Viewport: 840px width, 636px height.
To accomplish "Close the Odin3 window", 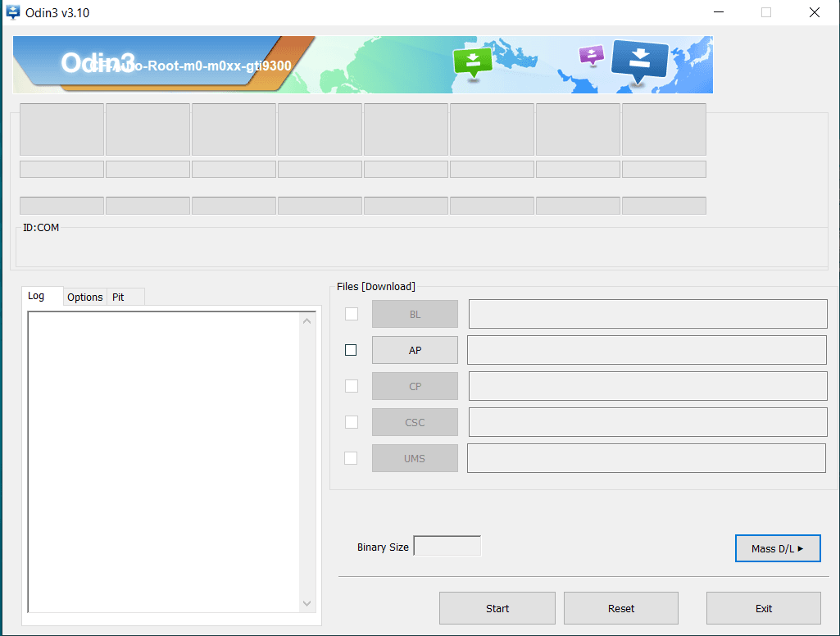I will click(815, 12).
